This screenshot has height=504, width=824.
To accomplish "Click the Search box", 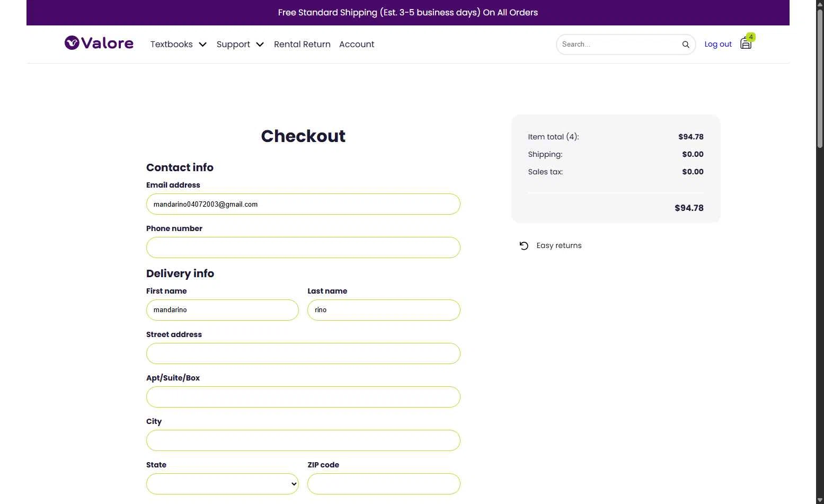I will coord(620,45).
